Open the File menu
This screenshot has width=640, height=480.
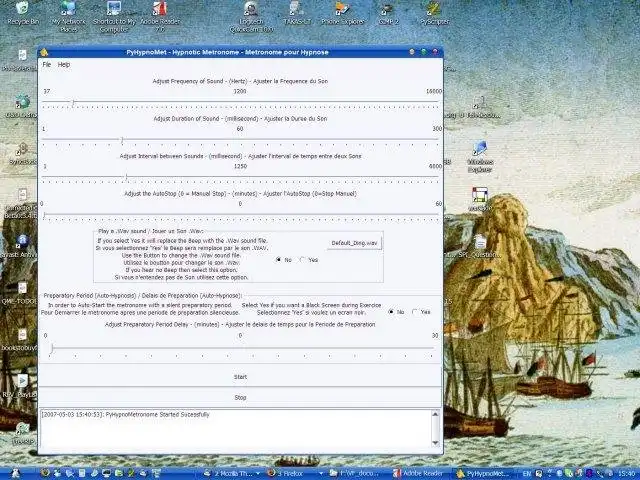[x=47, y=64]
